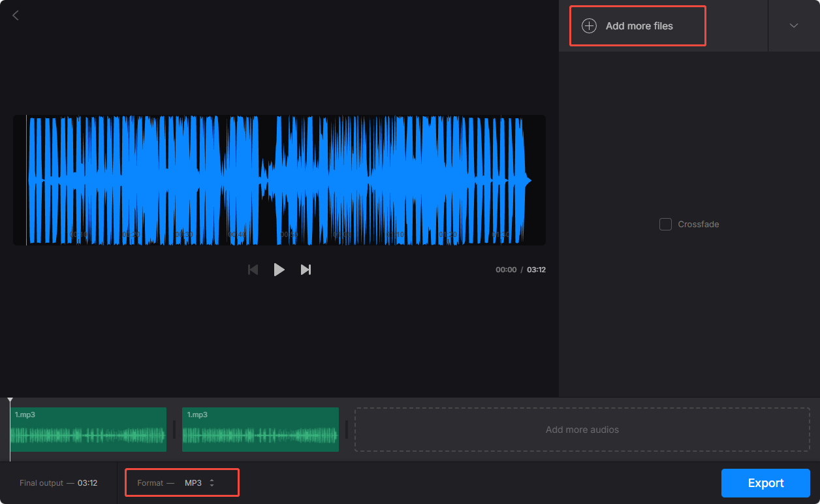Select the second 1.mp3 clip in timeline
Image resolution: width=820 pixels, height=504 pixels.
pyautogui.click(x=260, y=430)
